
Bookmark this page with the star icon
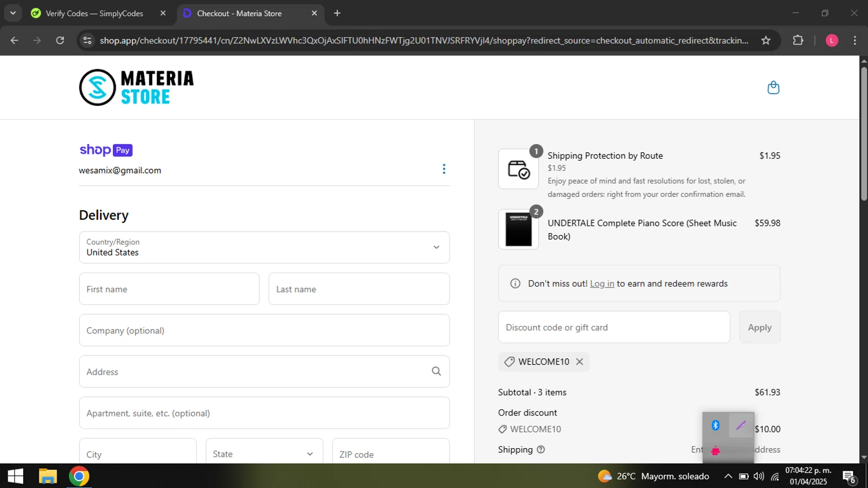tap(766, 41)
